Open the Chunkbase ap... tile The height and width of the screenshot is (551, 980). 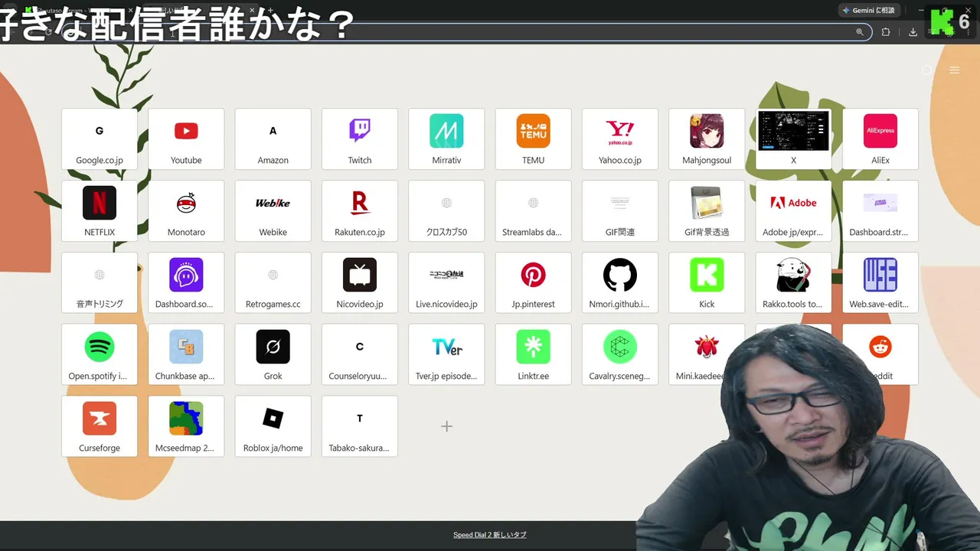tap(186, 355)
